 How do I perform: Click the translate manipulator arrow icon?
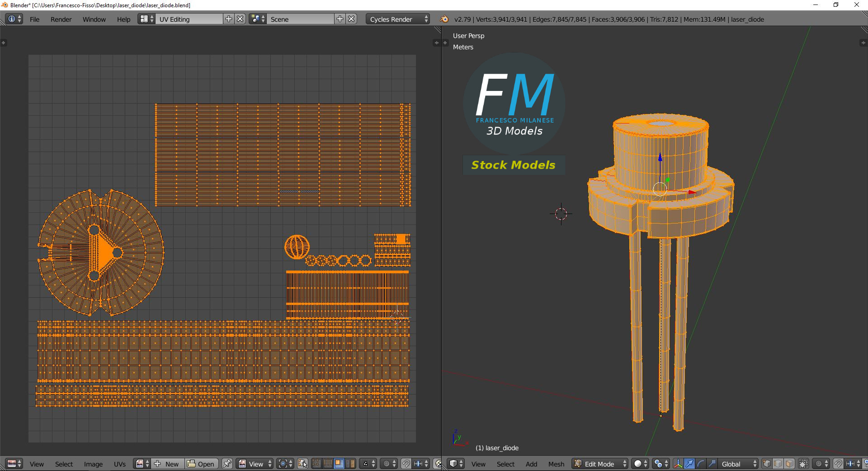[x=689, y=464]
